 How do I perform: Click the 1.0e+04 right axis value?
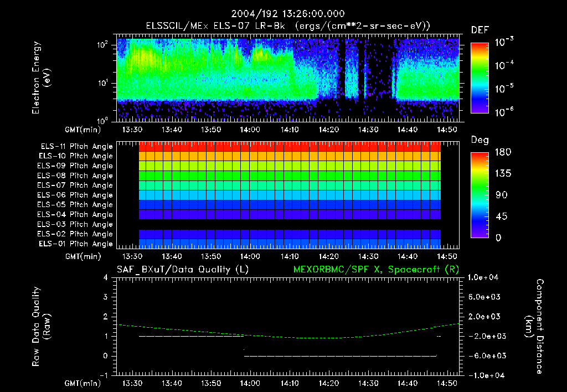[x=483, y=277]
